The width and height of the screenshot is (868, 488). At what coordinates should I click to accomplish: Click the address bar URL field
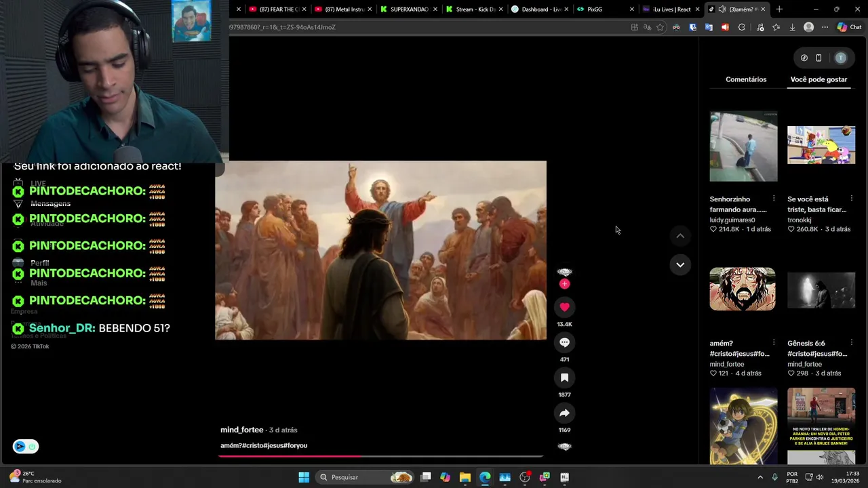(427, 27)
